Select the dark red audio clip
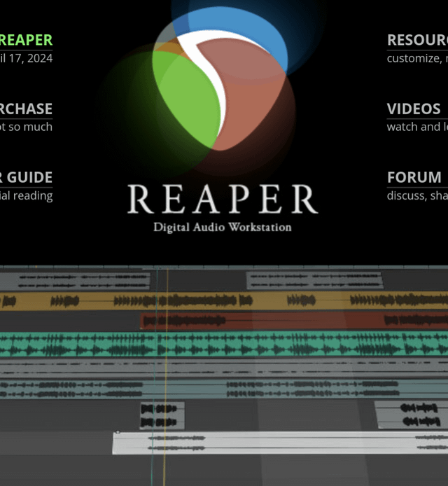The image size is (448, 486). click(294, 320)
